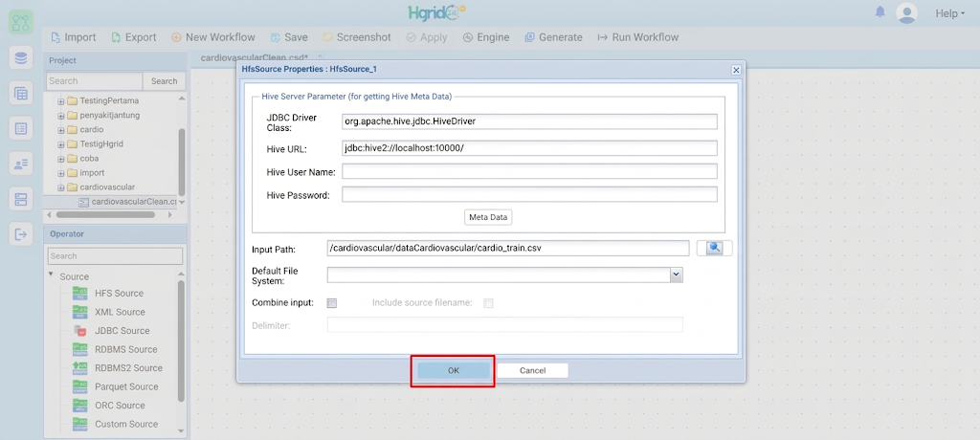
Task: Click the Hgrid logo
Action: 436,12
